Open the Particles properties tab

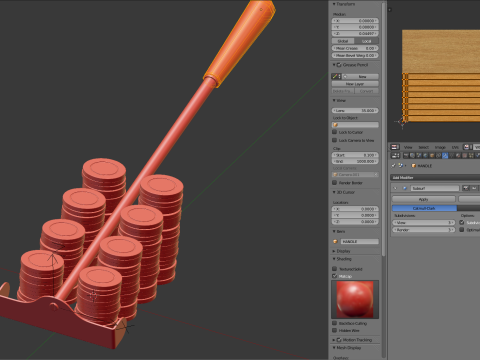pyautogui.click(x=471, y=156)
